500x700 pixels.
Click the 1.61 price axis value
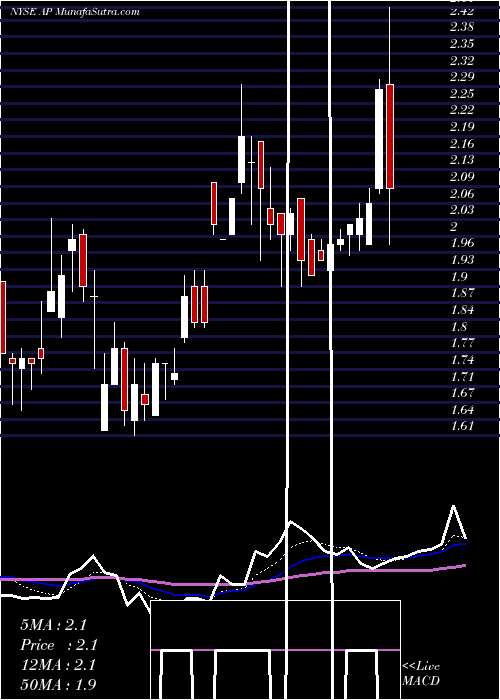(x=462, y=426)
